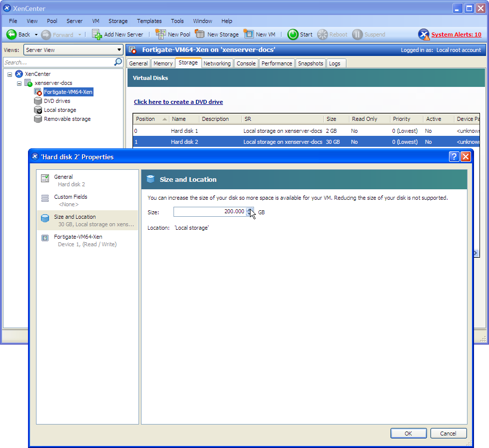
Task: Click the Local storage disk icon
Action: click(x=37, y=110)
